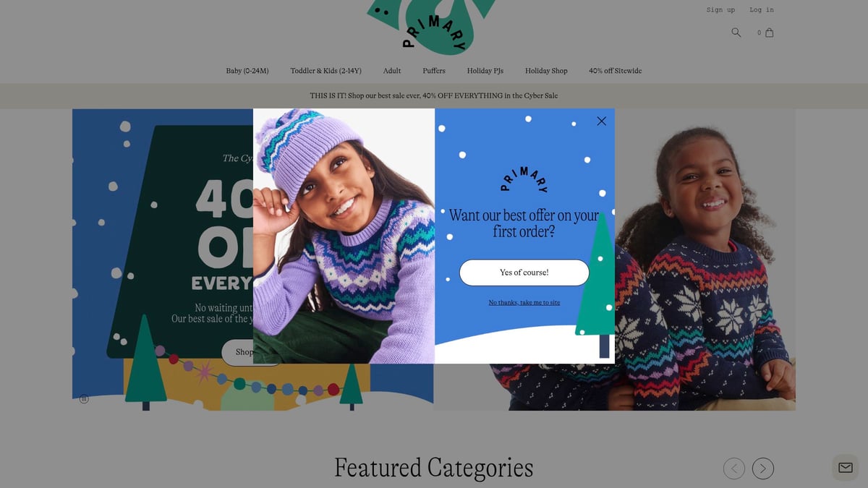Open Toddler & Kids (2-14Y) menu
The height and width of the screenshot is (488, 868).
(x=325, y=71)
